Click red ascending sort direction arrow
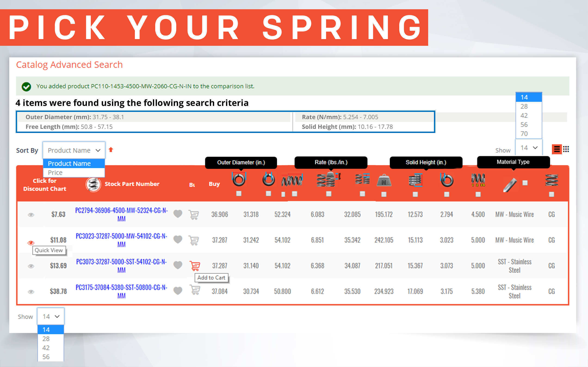The width and height of the screenshot is (588, 367). (x=111, y=150)
